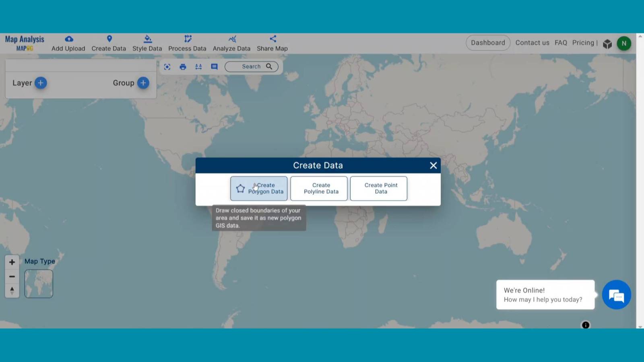This screenshot has width=644, height=362.
Task: Reset map north with compass button
Action: [x=12, y=290]
